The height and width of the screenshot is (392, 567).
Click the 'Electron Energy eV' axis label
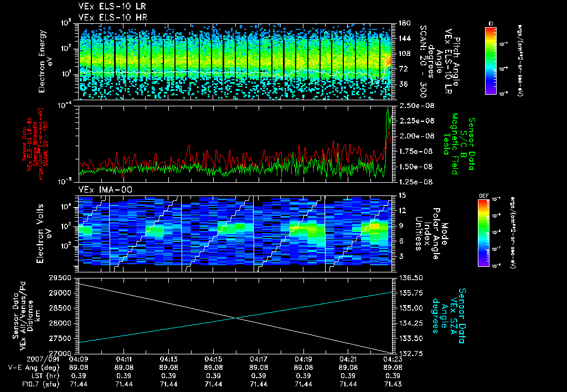(45, 61)
